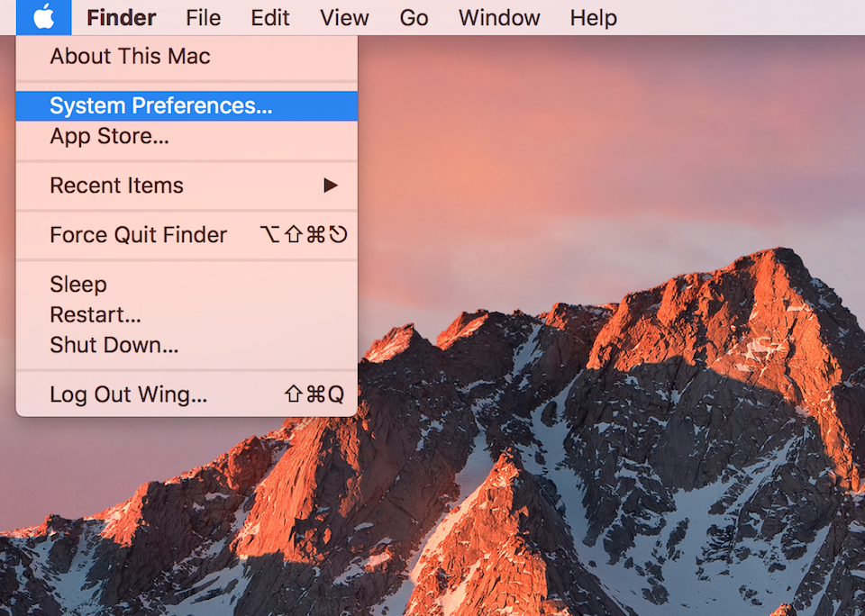Select Log Out Wing
The width and height of the screenshot is (865, 616).
(128, 394)
